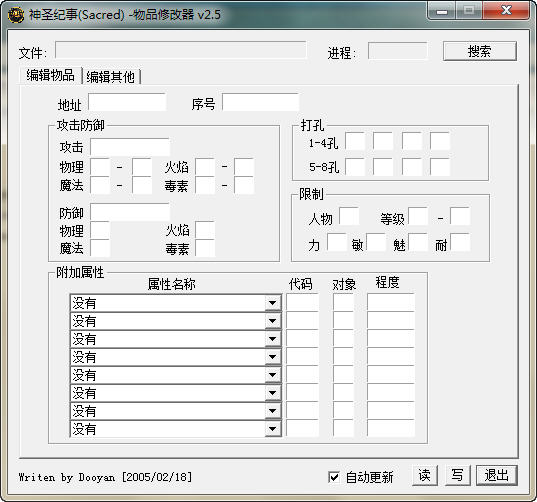The height and width of the screenshot is (502, 537).
Task: Click the defense 物理 field
Action: pos(100,230)
